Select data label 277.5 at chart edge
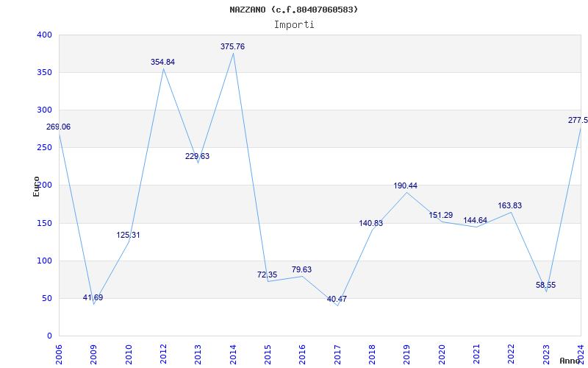The image size is (588, 368). (578, 120)
